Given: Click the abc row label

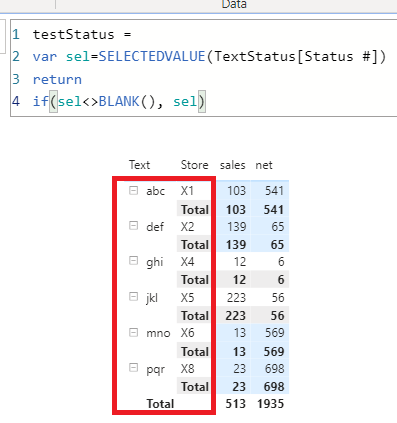Looking at the screenshot, I should pos(155,191).
